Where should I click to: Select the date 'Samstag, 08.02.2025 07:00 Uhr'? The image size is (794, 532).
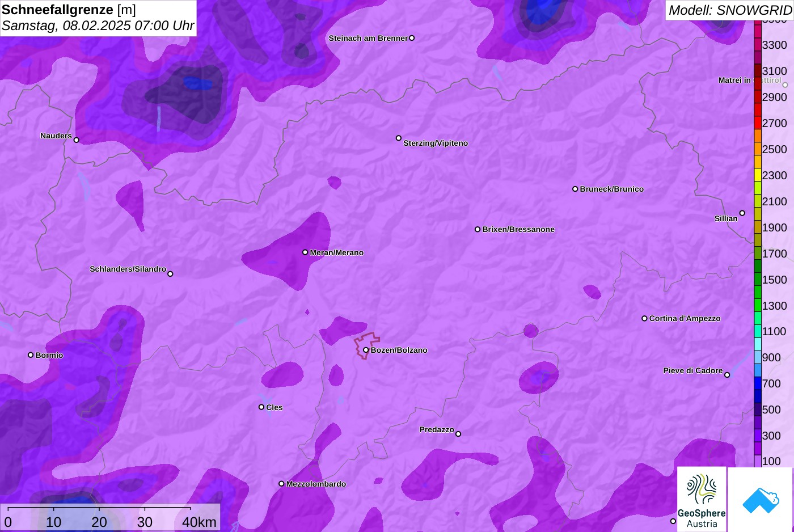98,26
